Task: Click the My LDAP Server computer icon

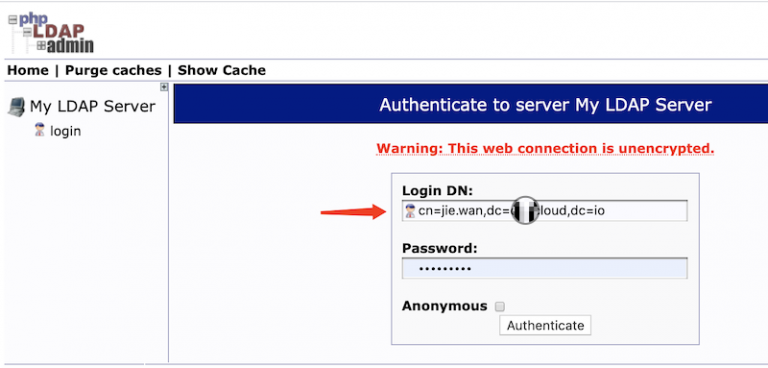Action: (16, 107)
